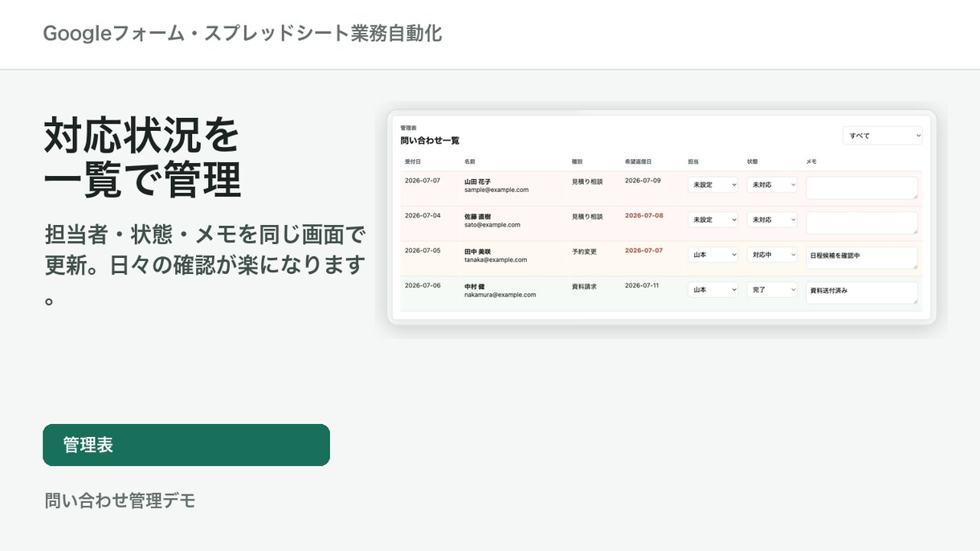
Task: Click the name 田中 美咲
Action: 477,251
